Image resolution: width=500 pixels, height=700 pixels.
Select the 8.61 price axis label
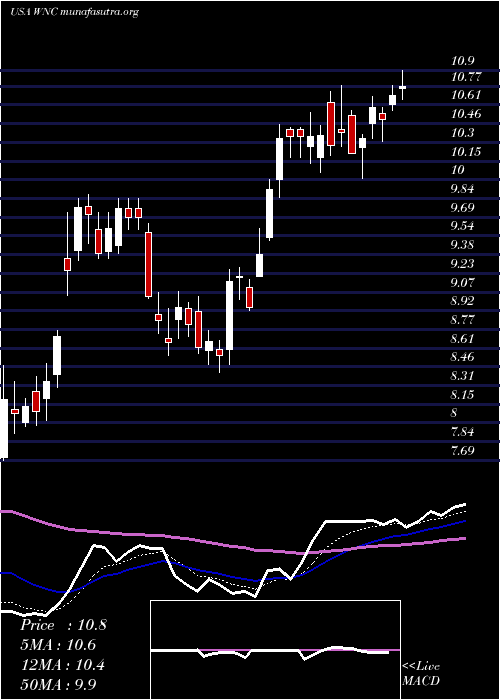462,339
